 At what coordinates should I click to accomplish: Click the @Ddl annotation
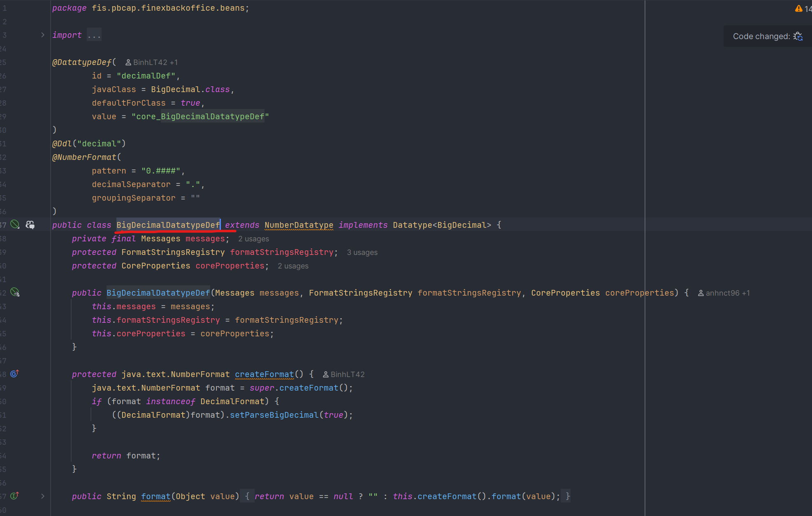[62, 143]
